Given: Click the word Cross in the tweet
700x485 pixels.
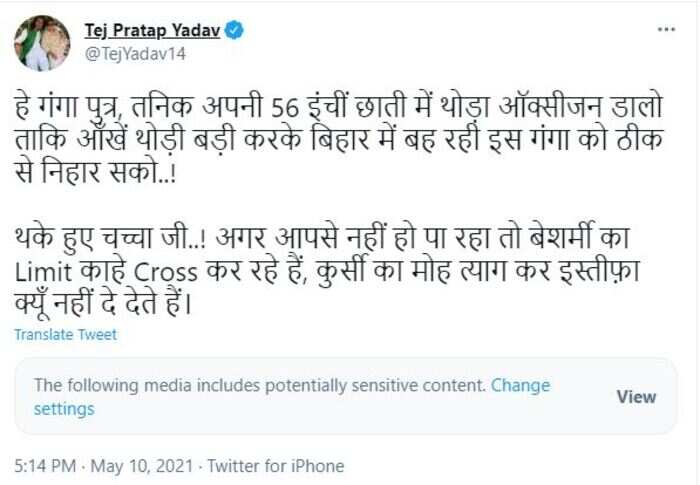Looking at the screenshot, I should point(166,272).
